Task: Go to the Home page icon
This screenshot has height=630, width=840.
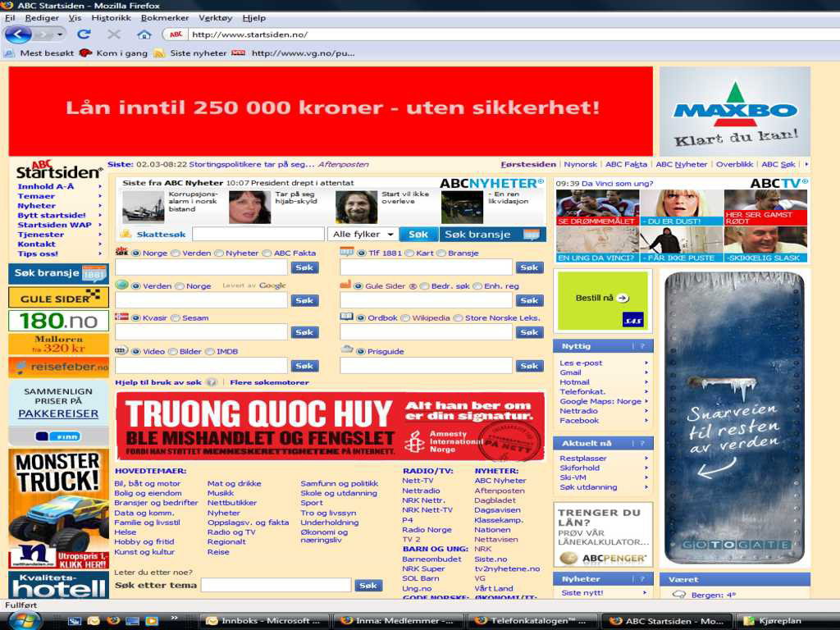Action: [144, 34]
